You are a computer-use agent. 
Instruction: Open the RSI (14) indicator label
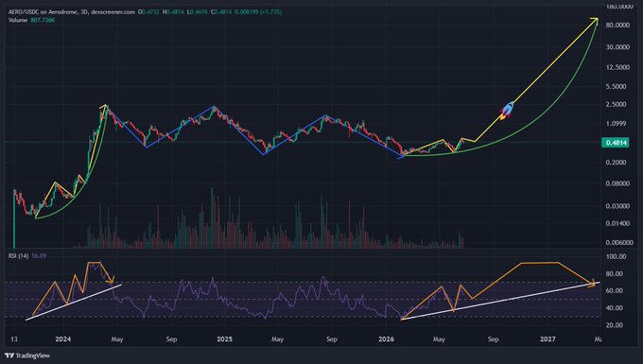tap(19, 256)
